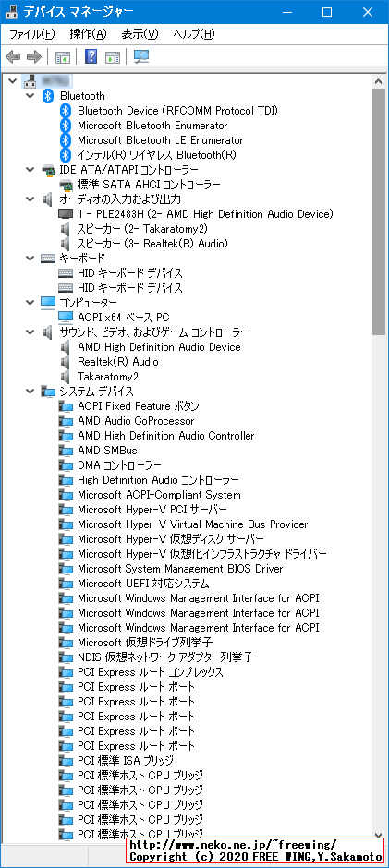Click the scrollbar down arrow
The width and height of the screenshot is (389, 868).
379,836
